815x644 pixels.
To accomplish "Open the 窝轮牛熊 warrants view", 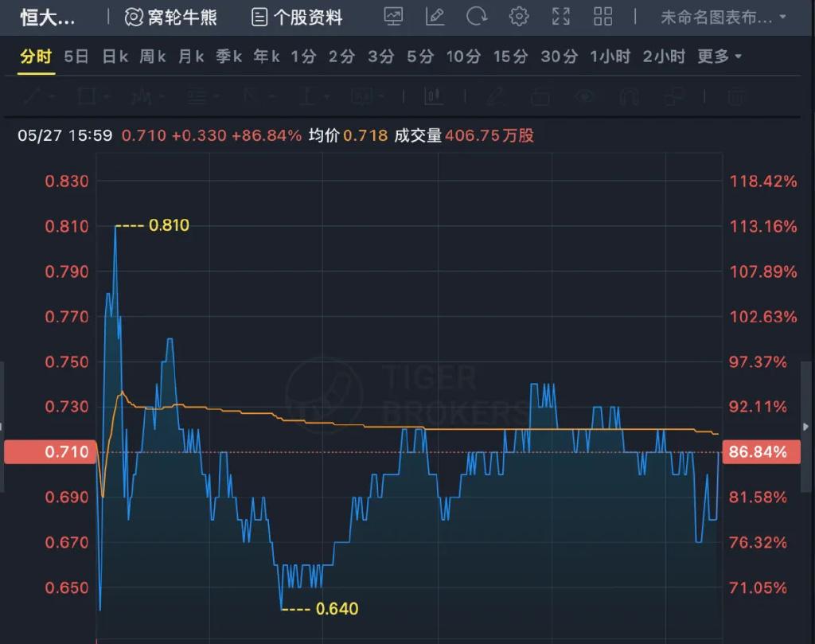I will pyautogui.click(x=171, y=17).
